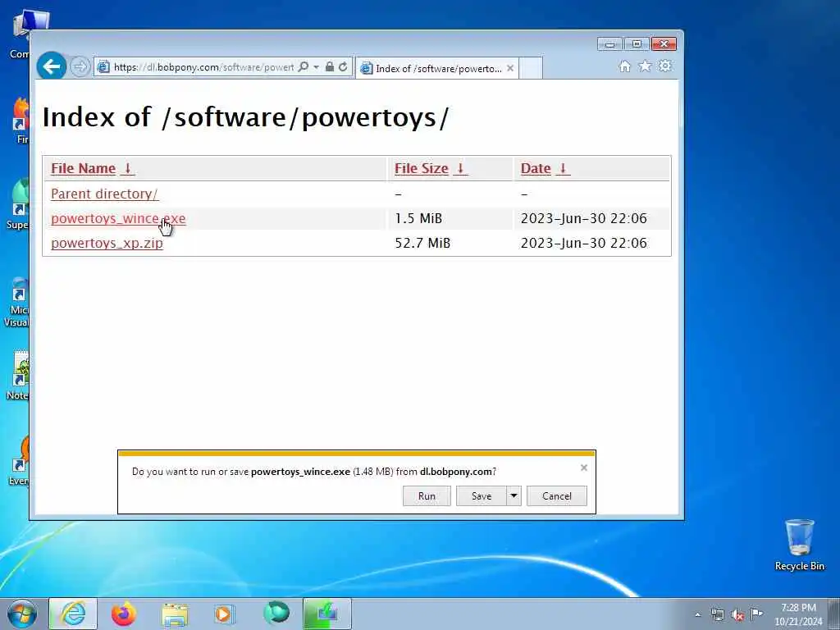Open the Windows Start menu orb
840x630 pixels.
coord(22,614)
